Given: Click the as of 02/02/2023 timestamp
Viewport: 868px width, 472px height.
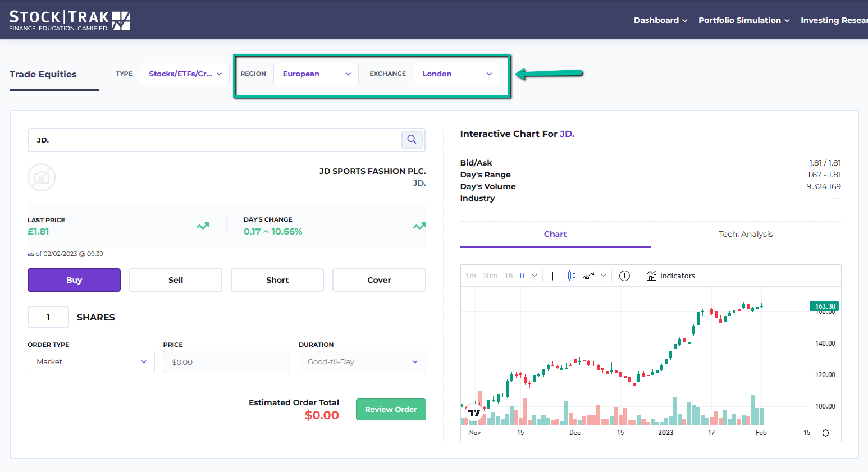Looking at the screenshot, I should pyautogui.click(x=66, y=254).
